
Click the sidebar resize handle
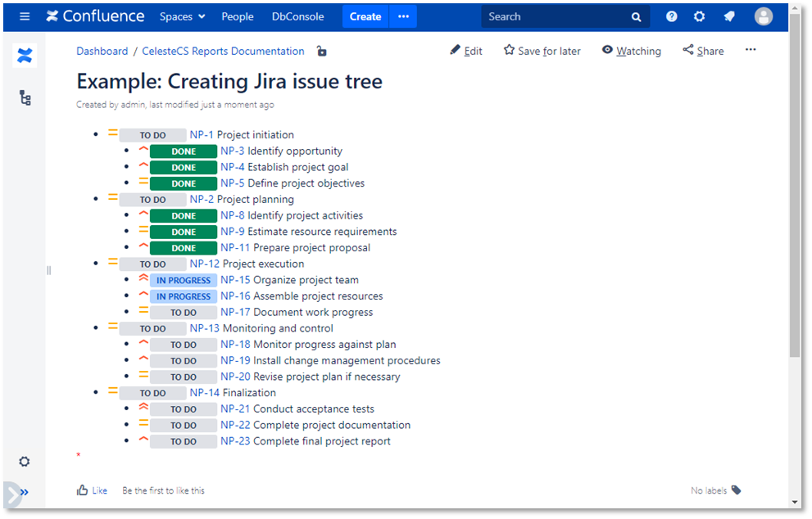click(x=48, y=270)
